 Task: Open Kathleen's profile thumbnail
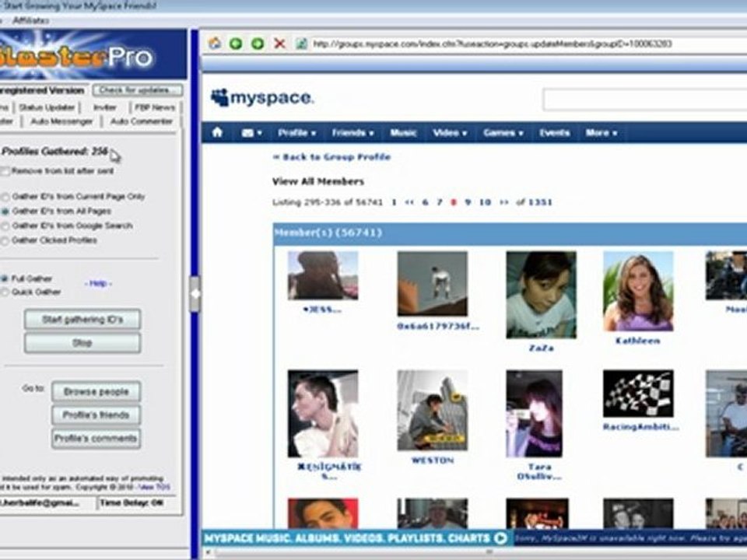pos(638,291)
